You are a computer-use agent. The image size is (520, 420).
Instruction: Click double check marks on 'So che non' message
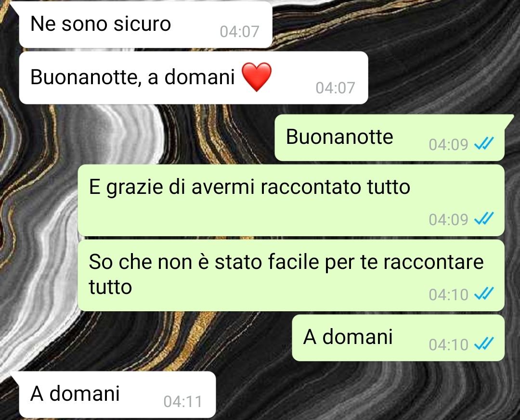[484, 294]
